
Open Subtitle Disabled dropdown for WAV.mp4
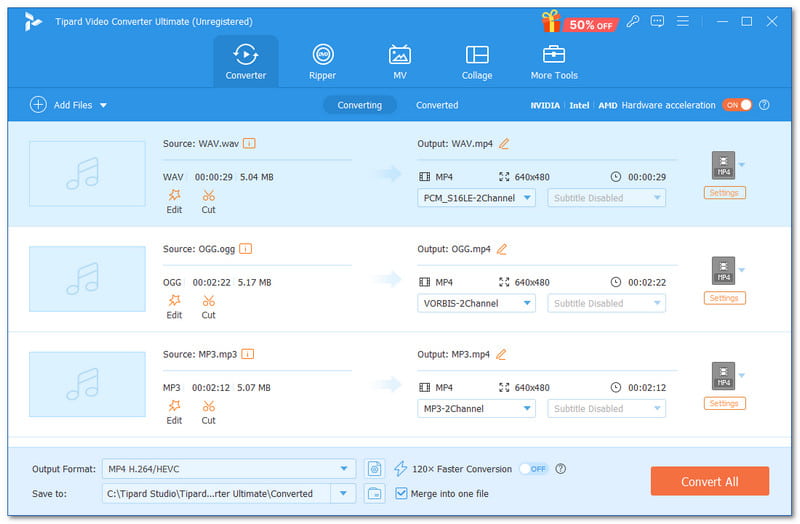tap(607, 198)
